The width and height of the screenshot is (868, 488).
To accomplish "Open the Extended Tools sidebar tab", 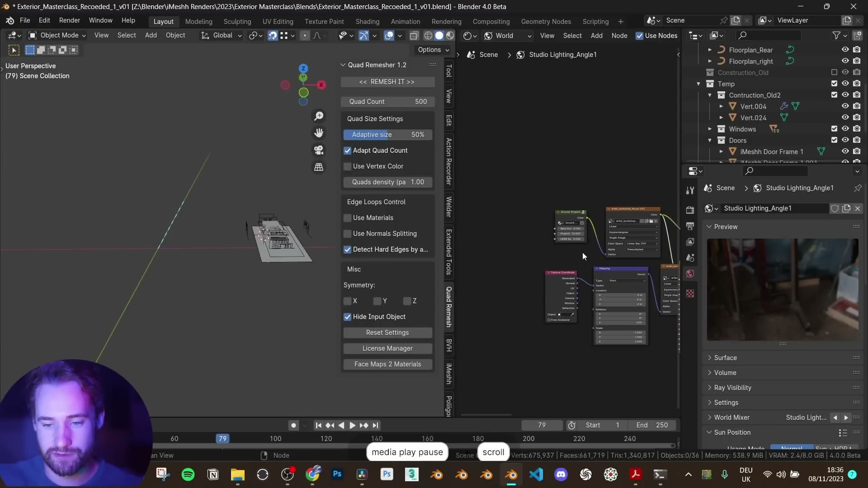I will click(x=449, y=252).
